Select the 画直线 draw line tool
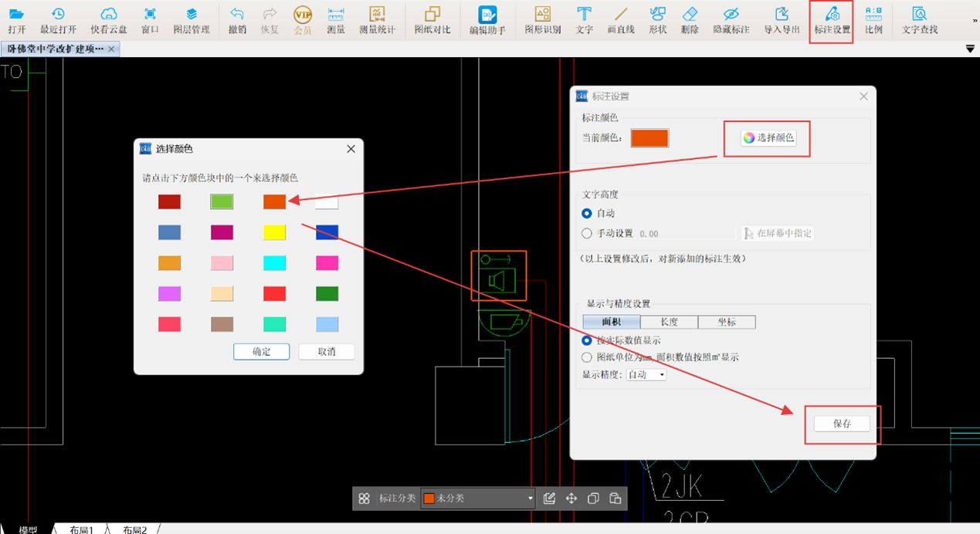 click(x=621, y=21)
